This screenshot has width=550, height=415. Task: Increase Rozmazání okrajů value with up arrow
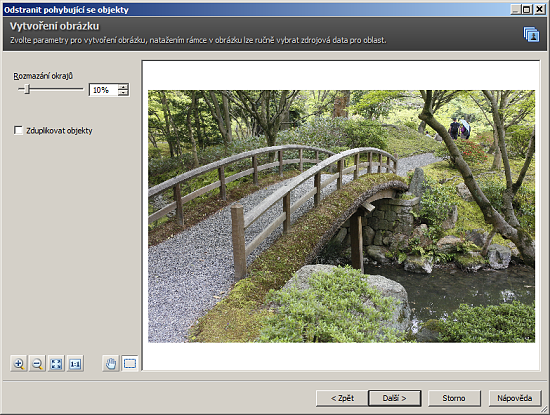tap(123, 87)
